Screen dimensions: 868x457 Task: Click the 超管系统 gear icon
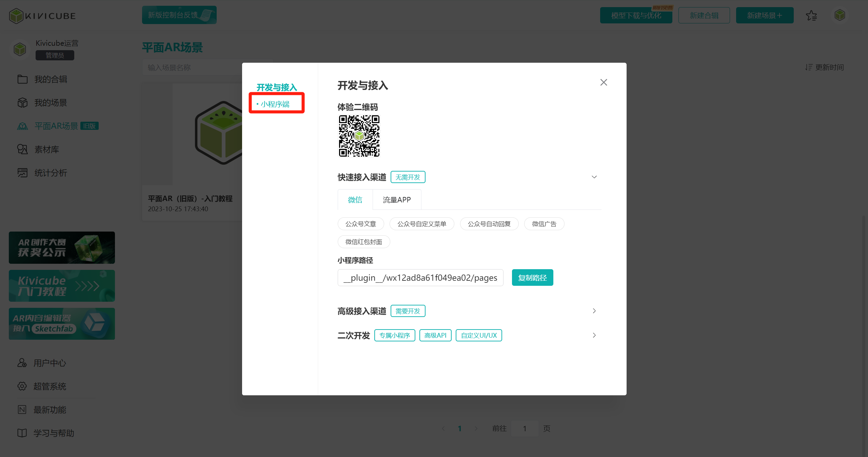tap(22, 386)
